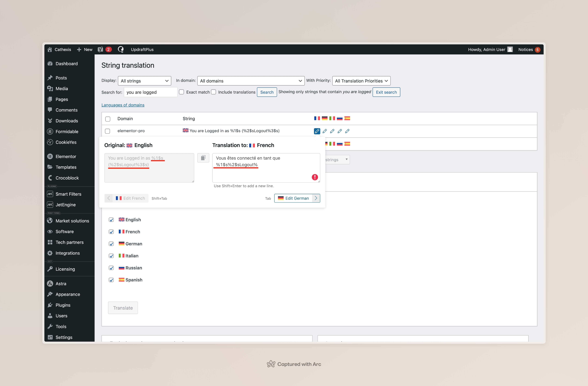588x386 pixels.
Task: Click the plus New icon in the admin bar
Action: (x=79, y=49)
